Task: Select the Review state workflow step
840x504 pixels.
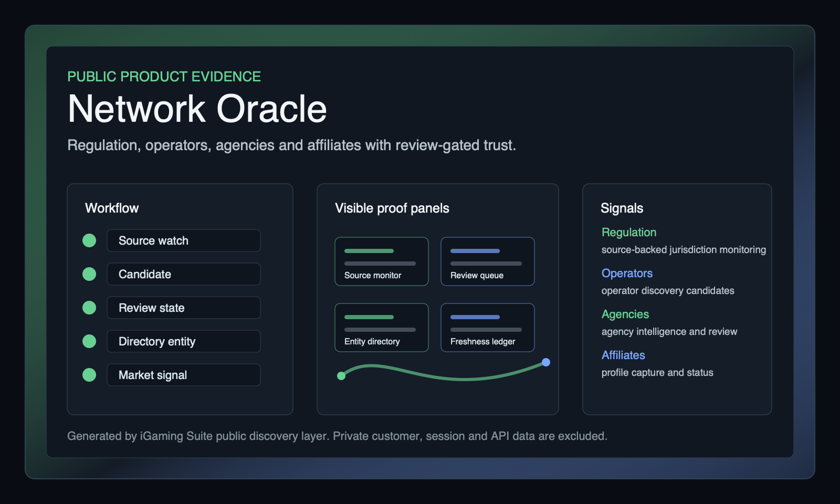Action: click(x=184, y=308)
